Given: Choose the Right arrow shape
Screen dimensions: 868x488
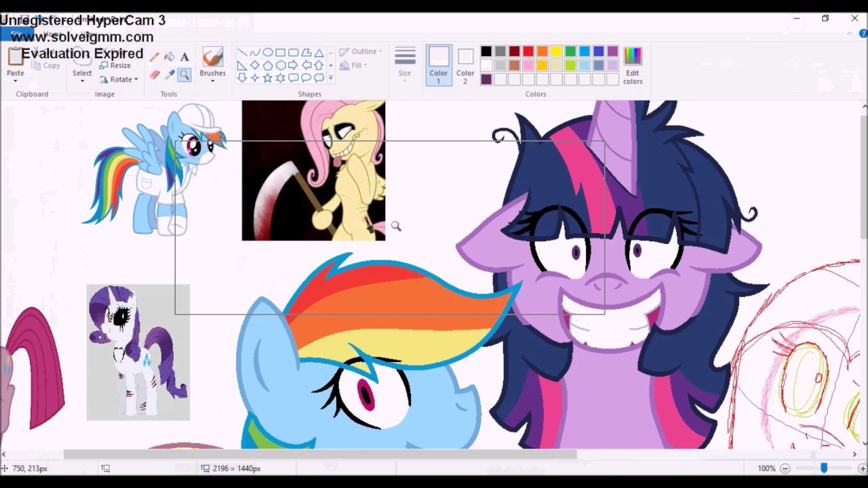Looking at the screenshot, I should (293, 65).
